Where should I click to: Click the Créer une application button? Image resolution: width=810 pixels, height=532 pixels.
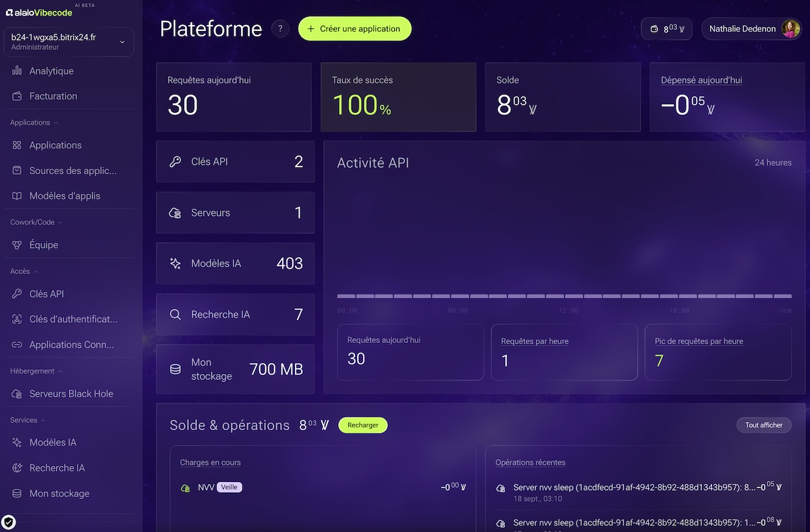(354, 29)
